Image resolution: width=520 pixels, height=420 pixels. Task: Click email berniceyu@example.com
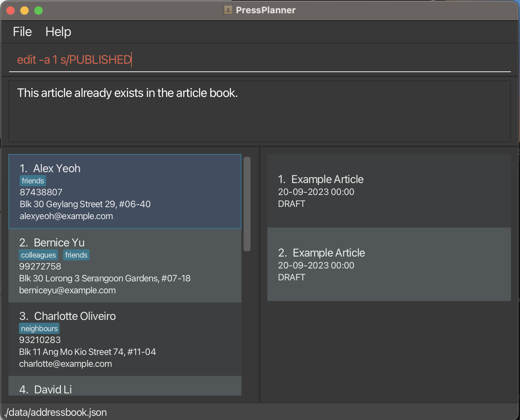pos(68,290)
